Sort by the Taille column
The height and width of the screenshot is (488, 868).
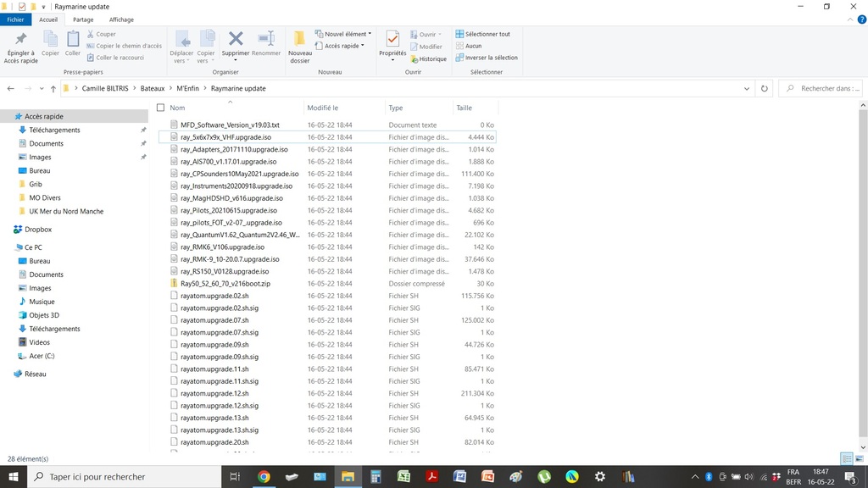tap(464, 108)
